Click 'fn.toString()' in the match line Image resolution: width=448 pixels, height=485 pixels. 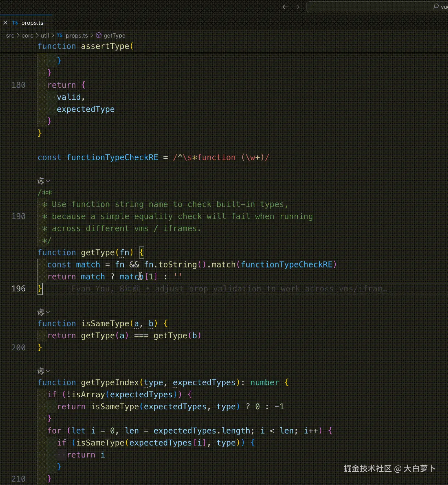175,265
